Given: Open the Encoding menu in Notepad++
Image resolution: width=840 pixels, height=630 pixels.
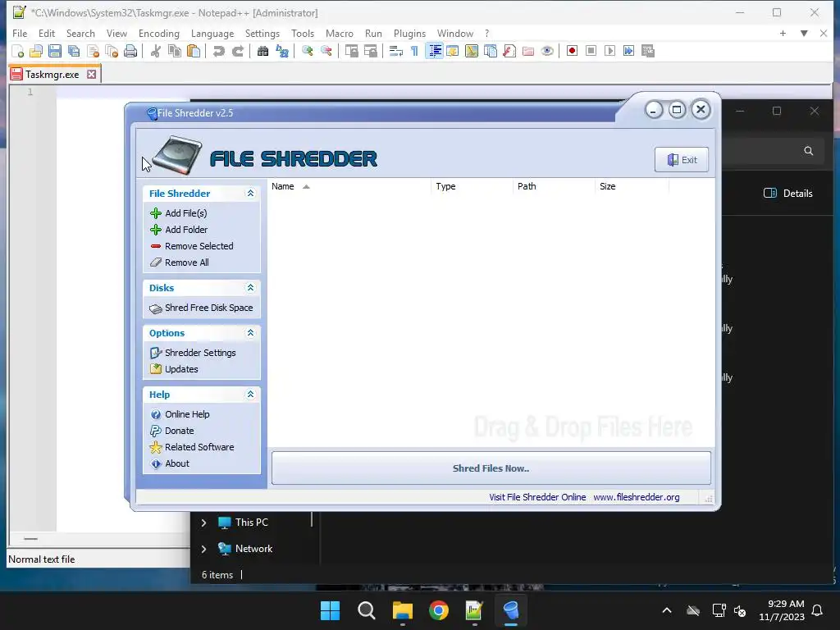Looking at the screenshot, I should tap(159, 33).
